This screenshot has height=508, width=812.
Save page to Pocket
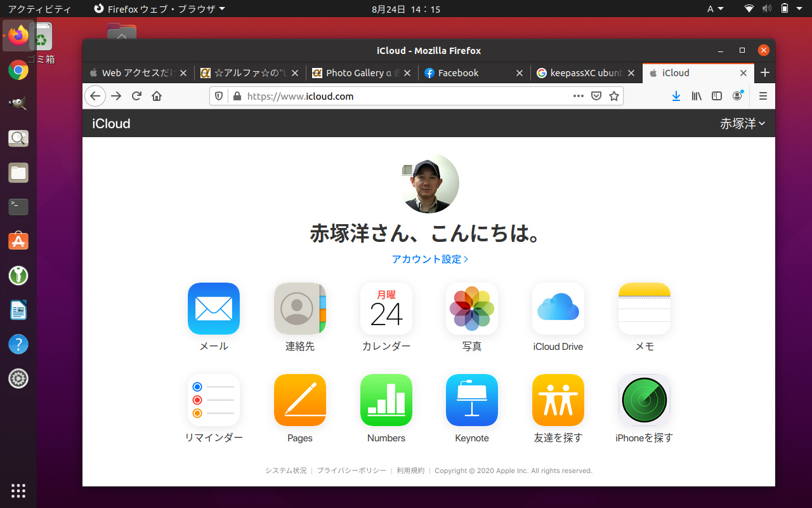[x=596, y=96]
